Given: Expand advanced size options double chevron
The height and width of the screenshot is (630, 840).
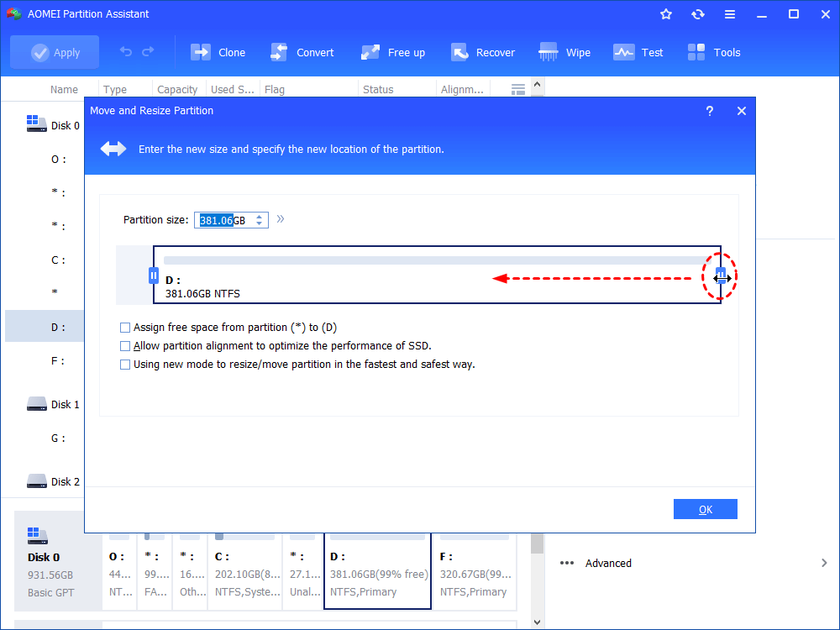Looking at the screenshot, I should tap(281, 219).
